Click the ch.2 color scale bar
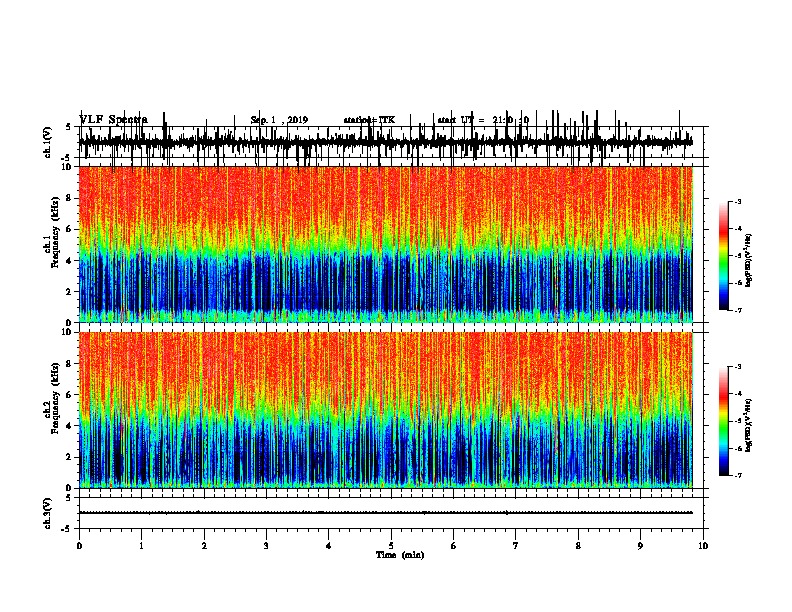The height and width of the screenshot is (612, 792). click(723, 421)
